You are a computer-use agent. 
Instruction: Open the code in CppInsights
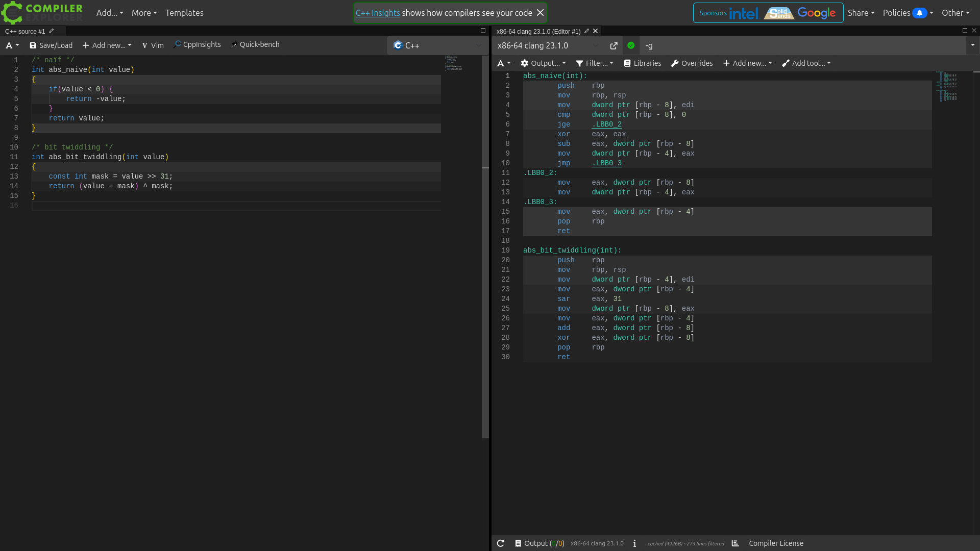click(198, 44)
